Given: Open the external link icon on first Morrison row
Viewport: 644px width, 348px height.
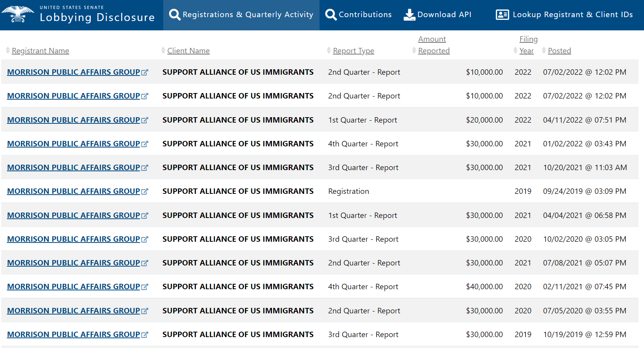Looking at the screenshot, I should coord(145,72).
